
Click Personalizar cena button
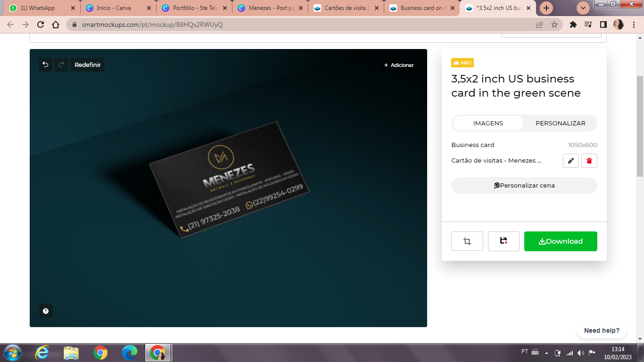tap(524, 185)
